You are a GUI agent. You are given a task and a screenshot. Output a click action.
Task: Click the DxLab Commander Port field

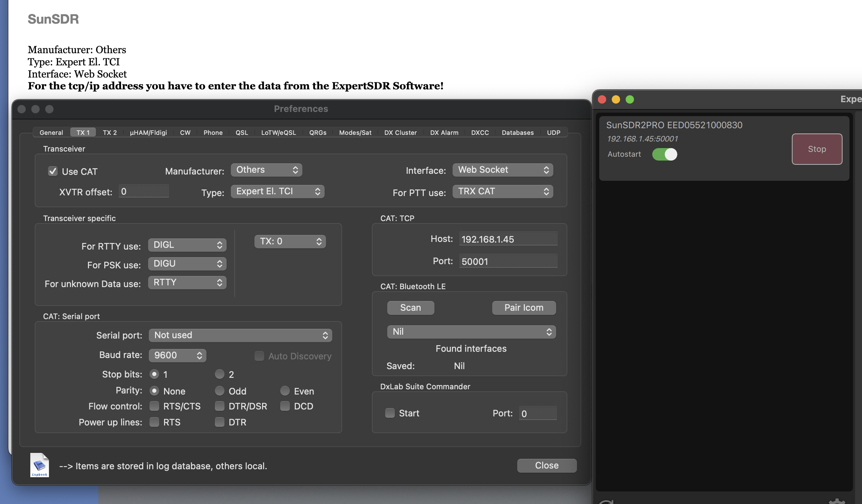(538, 413)
